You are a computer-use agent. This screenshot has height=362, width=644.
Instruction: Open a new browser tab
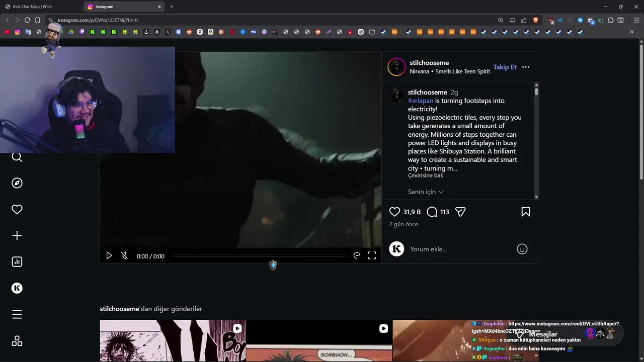pos(172,7)
